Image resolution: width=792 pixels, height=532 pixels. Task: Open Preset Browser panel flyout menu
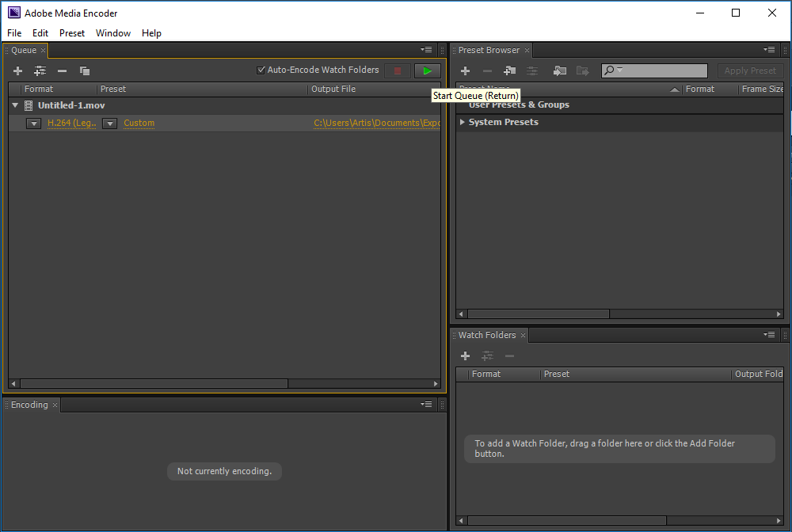(769, 49)
